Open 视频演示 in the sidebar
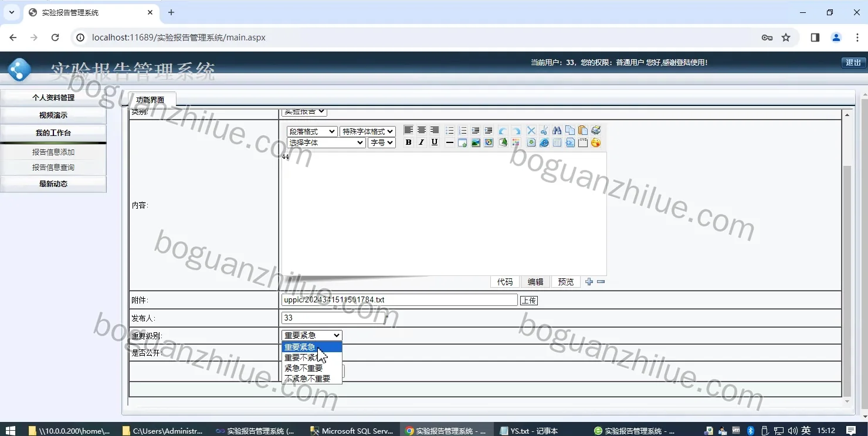 click(53, 115)
